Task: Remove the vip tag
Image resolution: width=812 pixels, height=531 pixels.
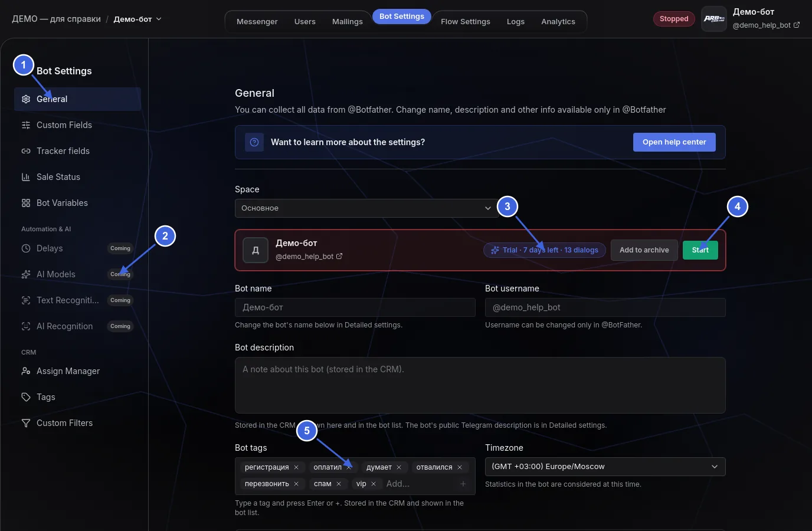Action: (x=374, y=484)
